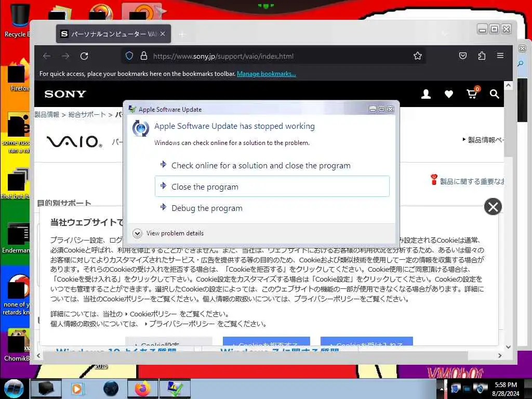Click the Firefox forward arrow

tap(65, 56)
